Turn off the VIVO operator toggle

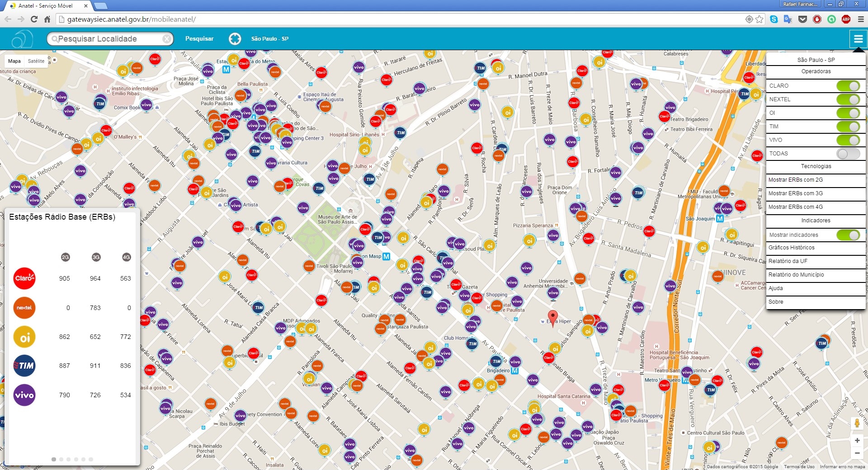(x=848, y=140)
